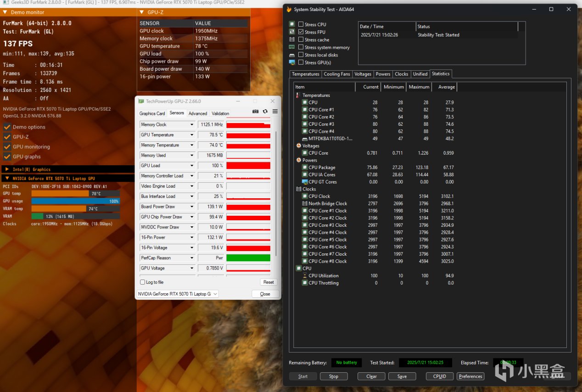Click the GPU usage bar in FurMark
582x392 pixels.
click(75, 201)
